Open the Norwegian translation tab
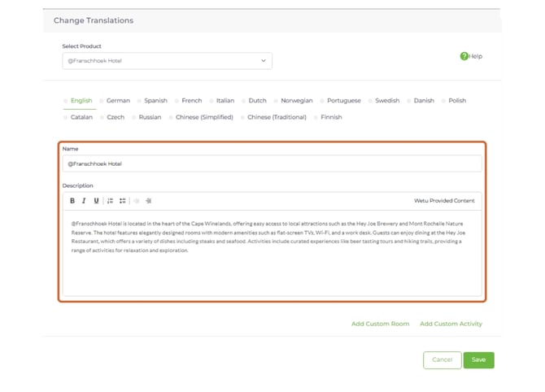545x392 pixels. click(x=297, y=100)
